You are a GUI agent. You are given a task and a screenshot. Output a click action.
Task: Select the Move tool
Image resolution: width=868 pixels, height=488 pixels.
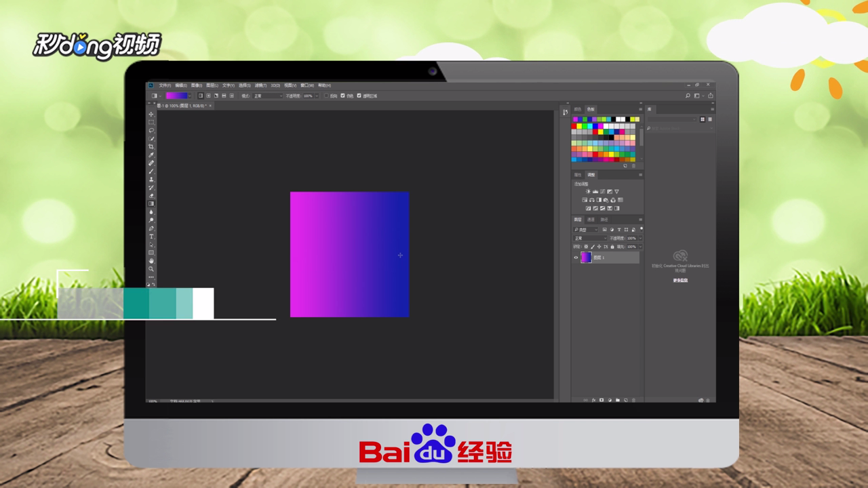(x=151, y=114)
